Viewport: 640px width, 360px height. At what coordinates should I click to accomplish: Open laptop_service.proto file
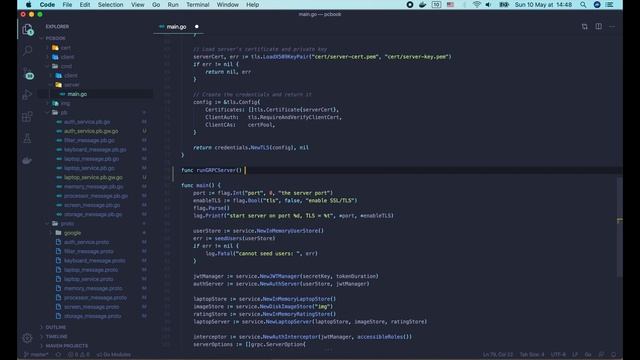pyautogui.click(x=96, y=279)
